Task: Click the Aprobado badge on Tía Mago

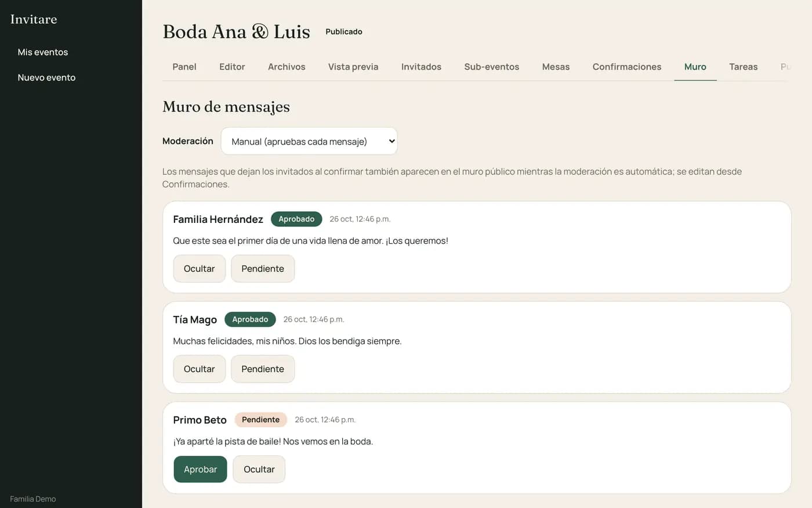Action: tap(250, 319)
